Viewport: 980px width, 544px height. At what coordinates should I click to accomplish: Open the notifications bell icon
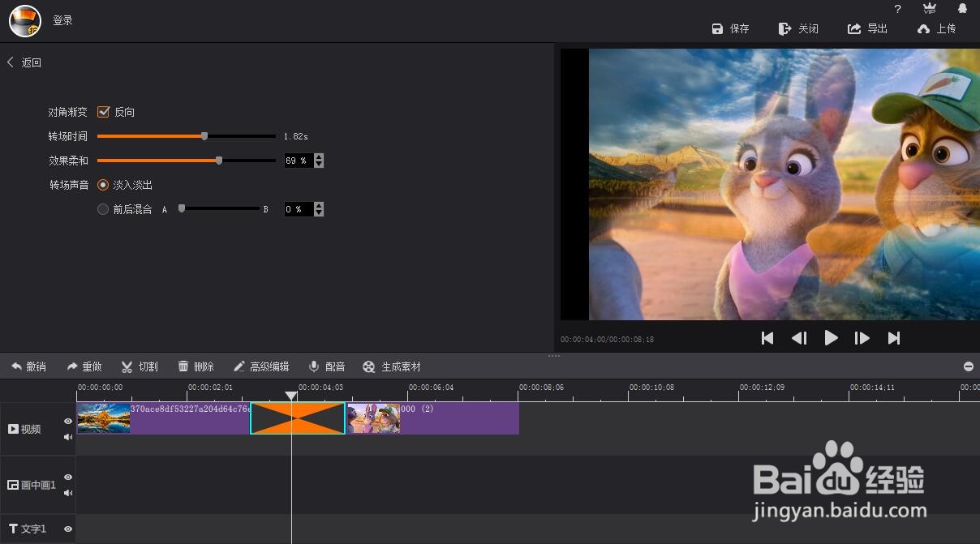962,8
